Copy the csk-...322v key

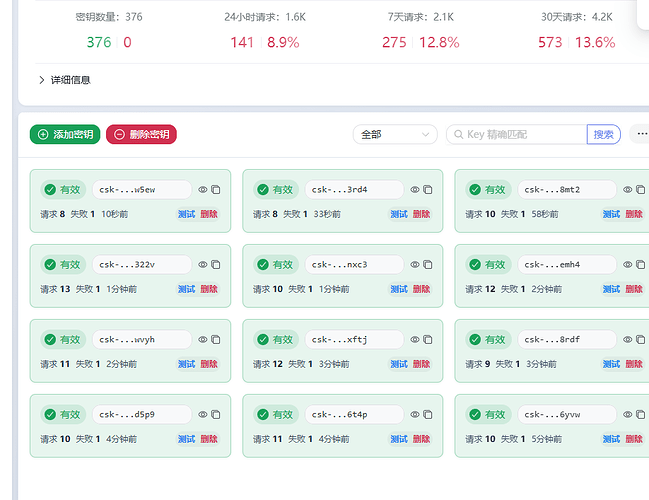point(216,264)
